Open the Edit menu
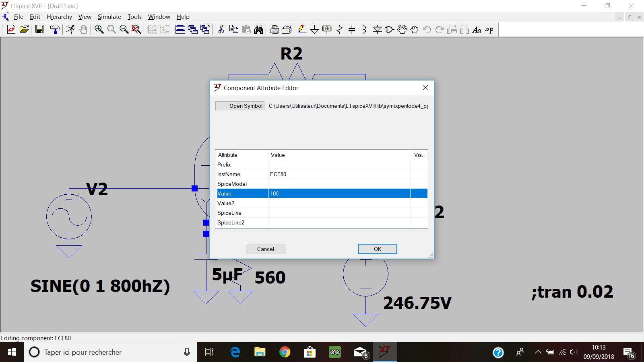Screen dimensions: 644x362 35,17
